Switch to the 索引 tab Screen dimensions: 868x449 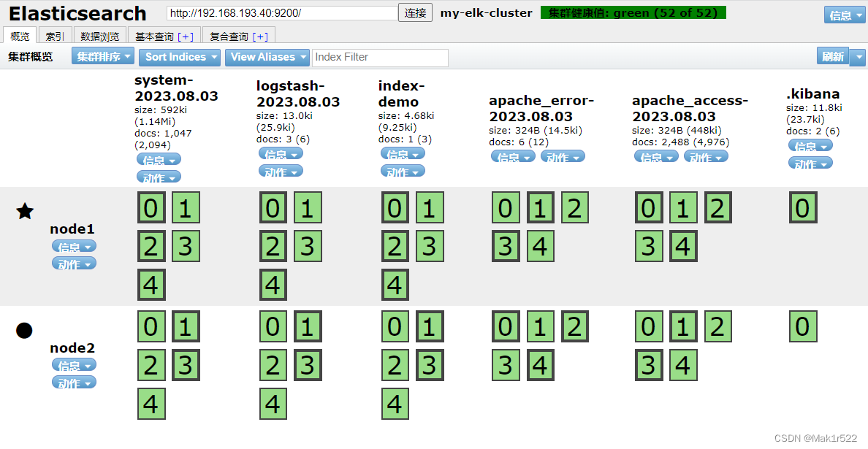coord(55,36)
